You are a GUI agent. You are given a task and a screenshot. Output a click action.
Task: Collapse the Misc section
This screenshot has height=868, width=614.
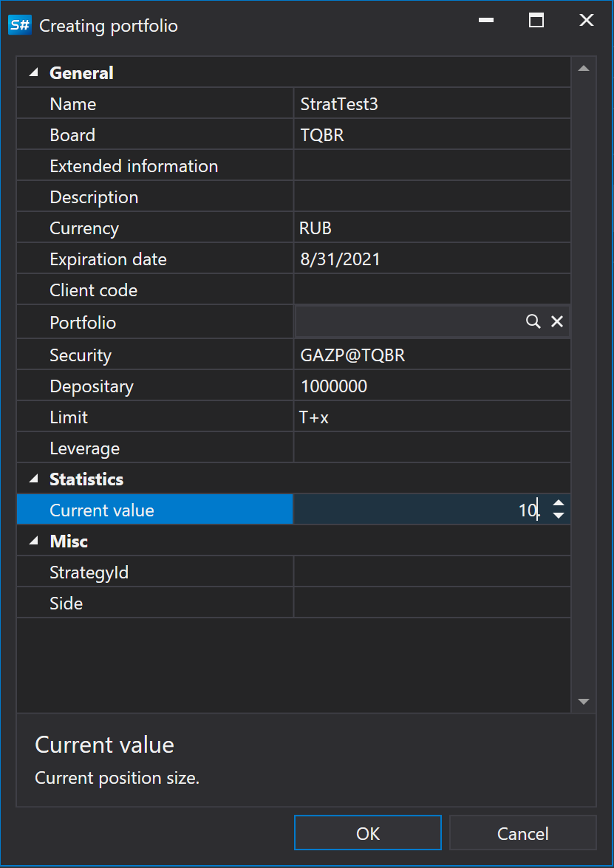click(33, 541)
